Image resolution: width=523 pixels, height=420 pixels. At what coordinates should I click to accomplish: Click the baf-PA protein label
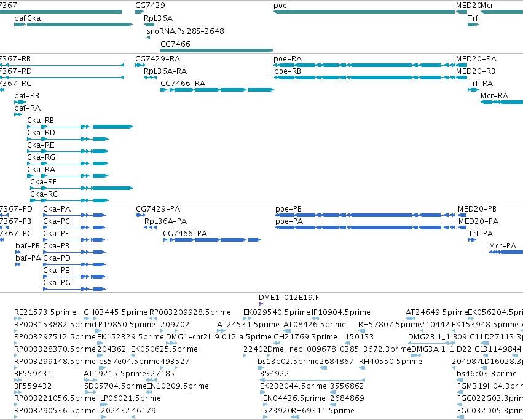(x=28, y=258)
